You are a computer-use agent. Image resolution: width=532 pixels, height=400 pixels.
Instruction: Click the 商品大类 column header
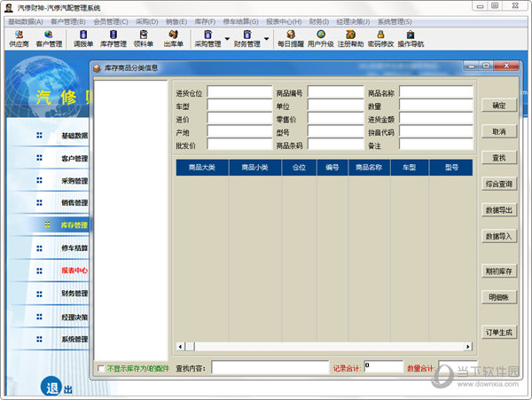coord(202,168)
